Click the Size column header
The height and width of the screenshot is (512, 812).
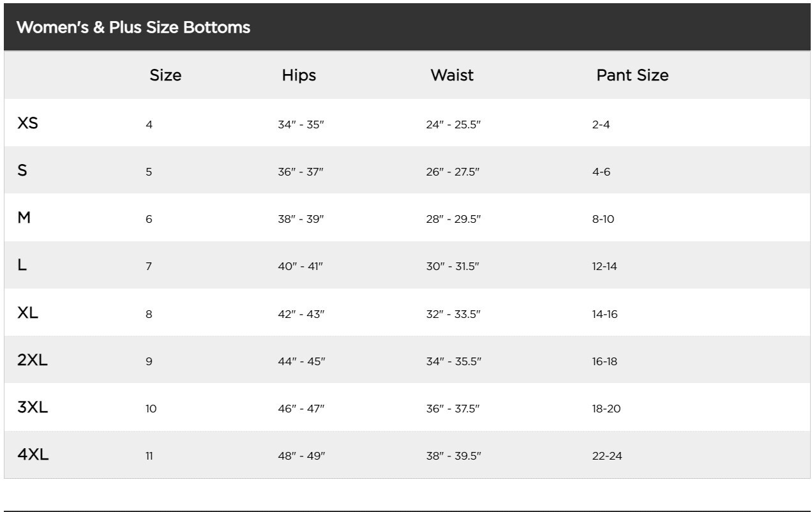[165, 75]
